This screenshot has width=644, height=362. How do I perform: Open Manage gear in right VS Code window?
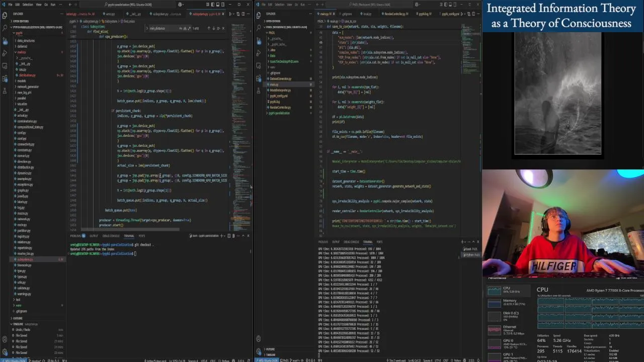[259, 351]
